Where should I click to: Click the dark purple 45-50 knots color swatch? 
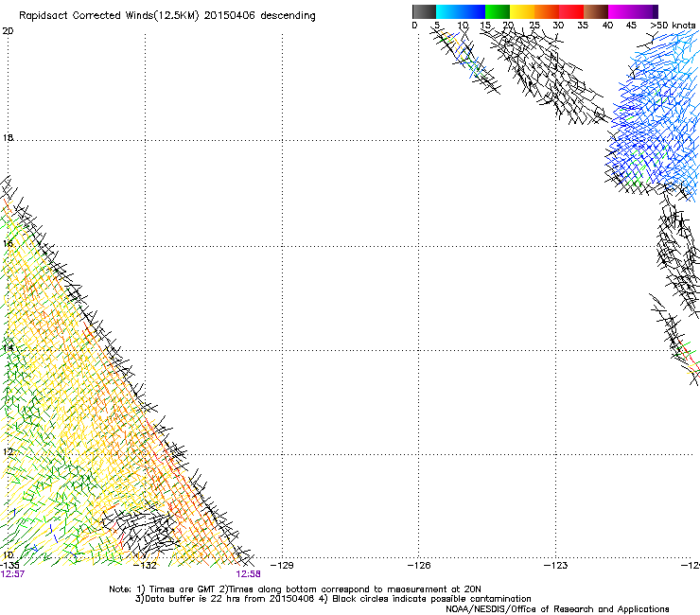coord(645,11)
